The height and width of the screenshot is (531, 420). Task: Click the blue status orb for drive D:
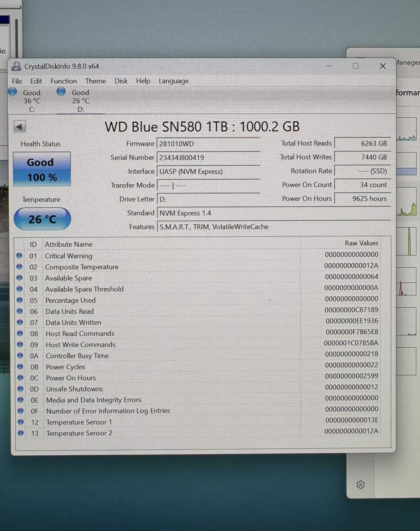coord(61,91)
